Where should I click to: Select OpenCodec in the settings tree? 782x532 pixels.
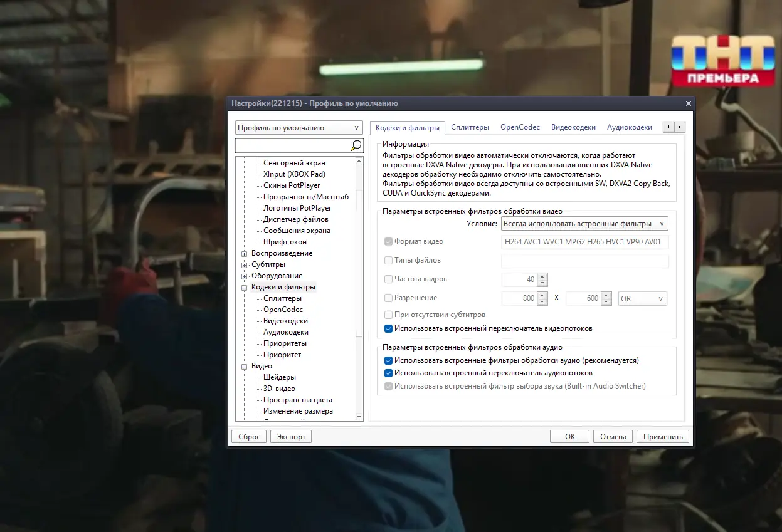tap(283, 310)
